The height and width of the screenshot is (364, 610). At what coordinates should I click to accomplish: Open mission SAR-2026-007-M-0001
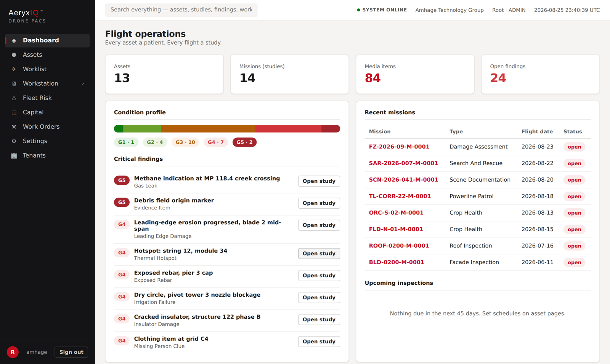pyautogui.click(x=403, y=163)
